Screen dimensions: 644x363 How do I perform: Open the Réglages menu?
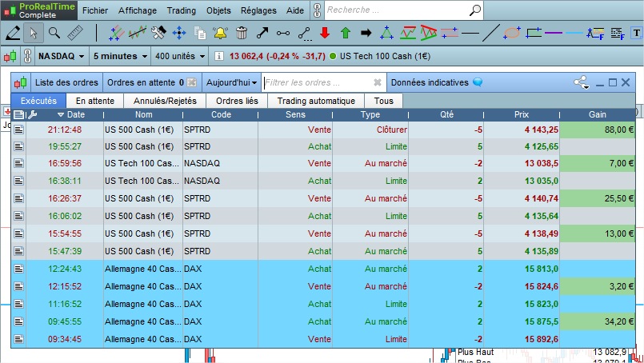pos(258,10)
